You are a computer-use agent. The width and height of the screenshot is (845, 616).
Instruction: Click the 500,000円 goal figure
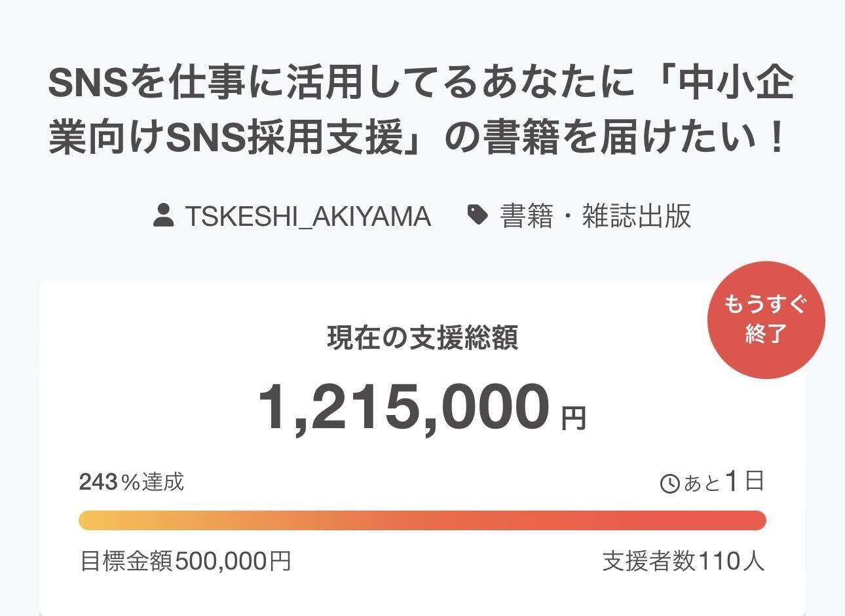coord(233,561)
